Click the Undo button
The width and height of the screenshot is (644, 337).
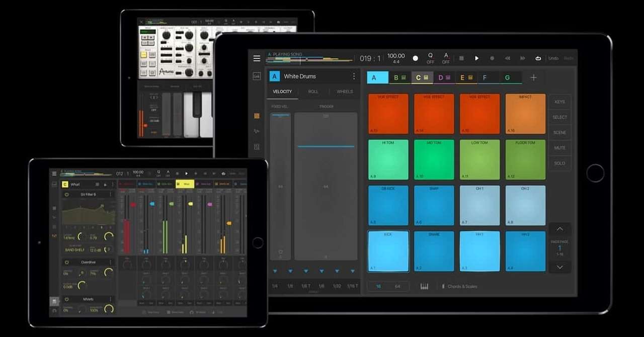click(553, 58)
